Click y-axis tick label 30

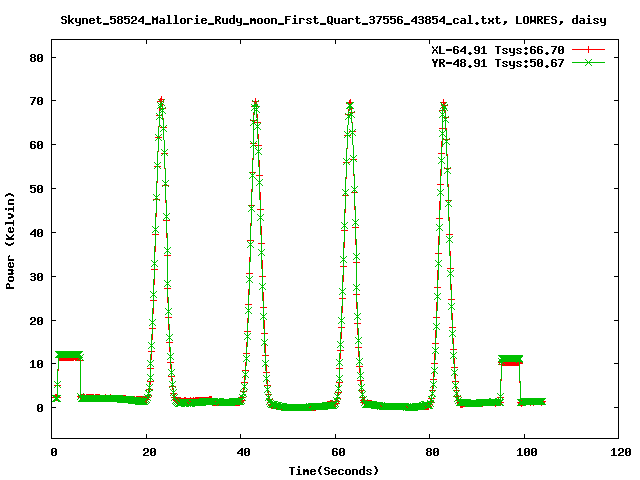click(x=36, y=277)
